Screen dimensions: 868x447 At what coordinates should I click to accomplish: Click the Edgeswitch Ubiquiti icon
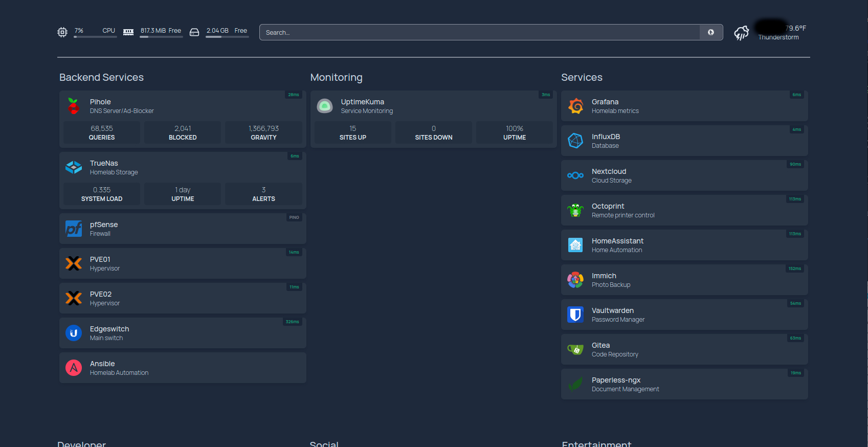pyautogui.click(x=74, y=333)
